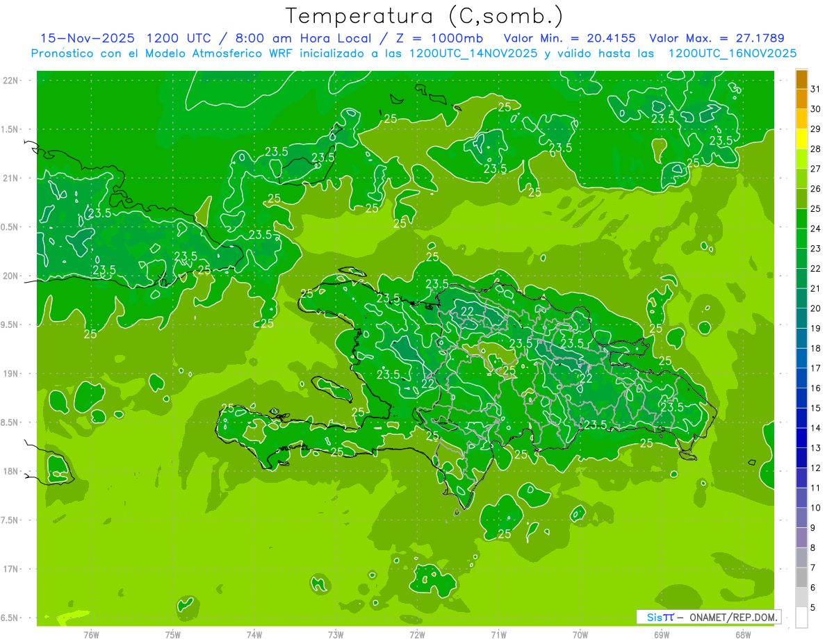The width and height of the screenshot is (834, 644).
Task: Click colorbar scale label "24"
Action: pyautogui.click(x=815, y=229)
